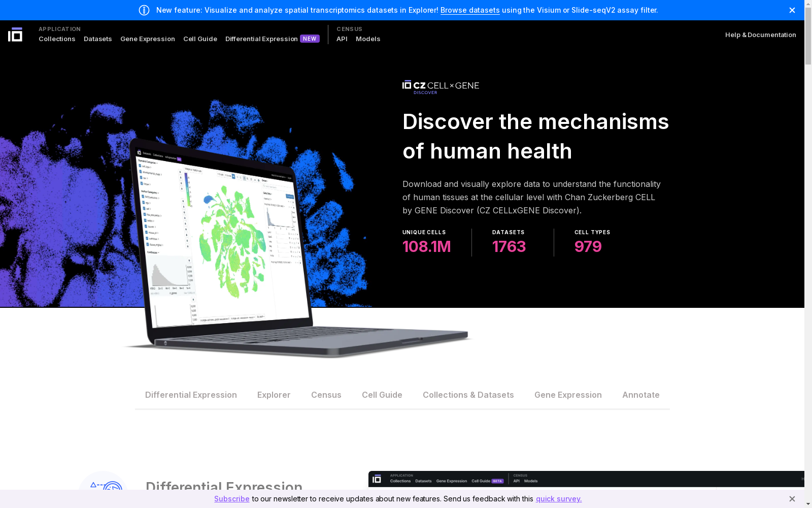This screenshot has height=508, width=812.
Task: Follow the Browse datasets link in banner
Action: pyautogui.click(x=470, y=10)
